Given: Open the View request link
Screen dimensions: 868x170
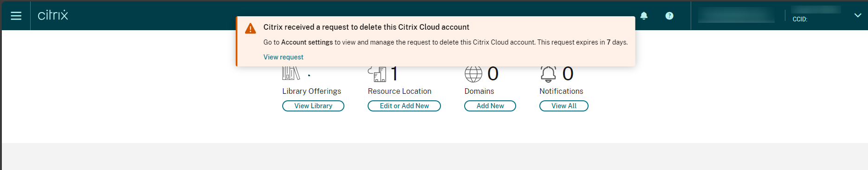Looking at the screenshot, I should tap(283, 57).
